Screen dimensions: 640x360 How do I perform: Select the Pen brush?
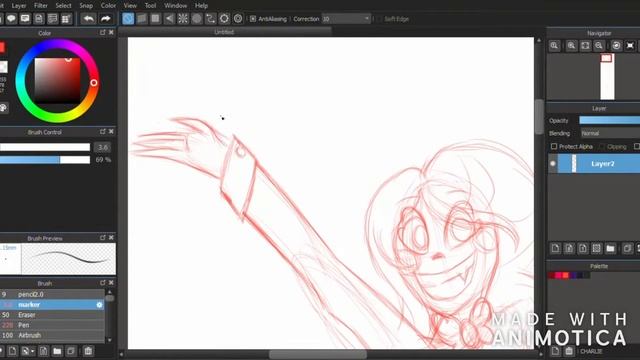pos(52,325)
